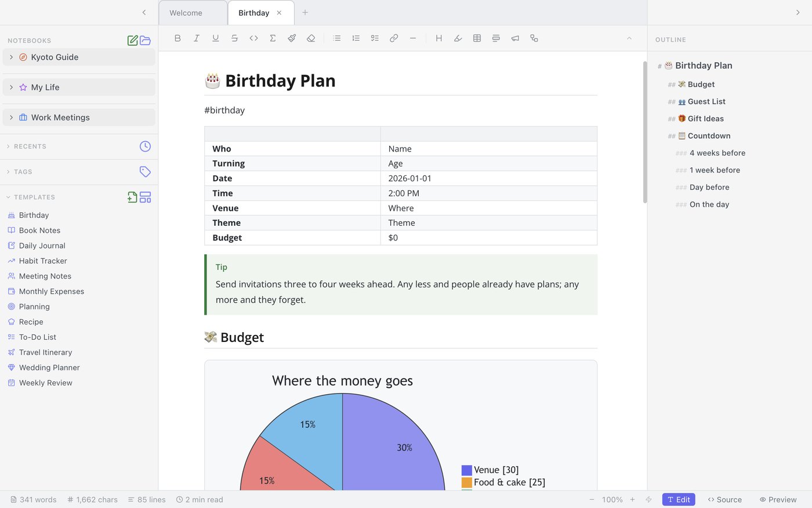Jump to '4 weeks before' in outline

point(717,153)
